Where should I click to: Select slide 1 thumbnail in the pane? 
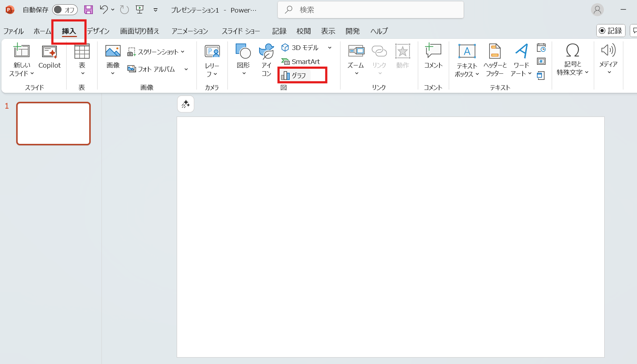[x=53, y=123]
